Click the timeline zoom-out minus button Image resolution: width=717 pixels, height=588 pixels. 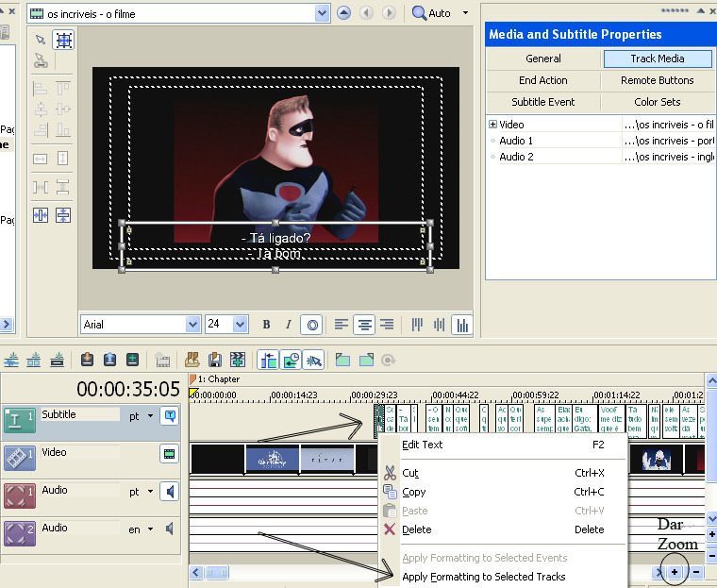(696, 572)
